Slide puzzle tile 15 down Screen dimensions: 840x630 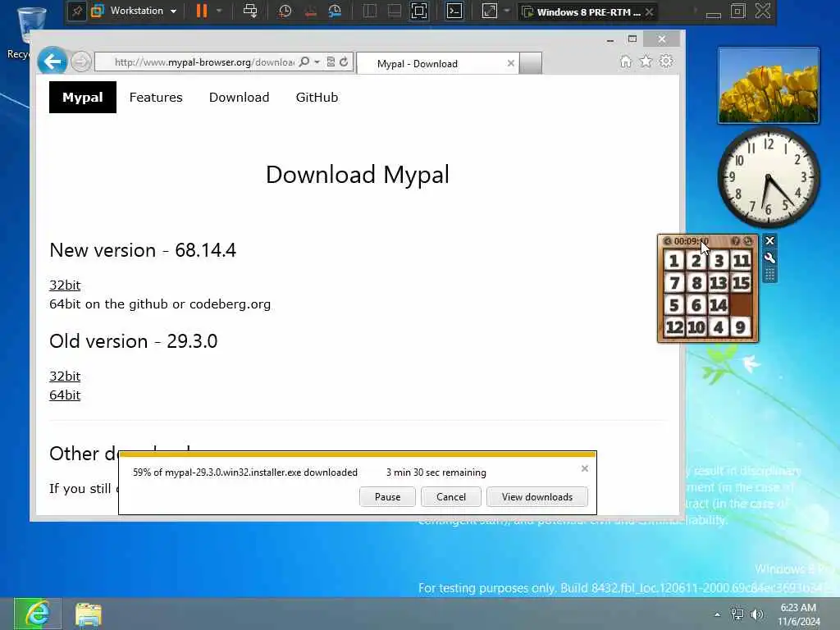point(741,282)
